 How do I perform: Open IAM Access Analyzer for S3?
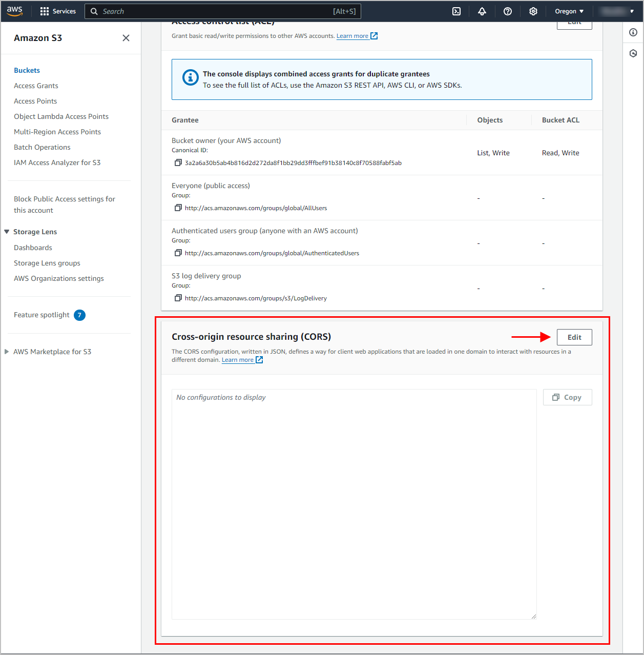coord(57,162)
